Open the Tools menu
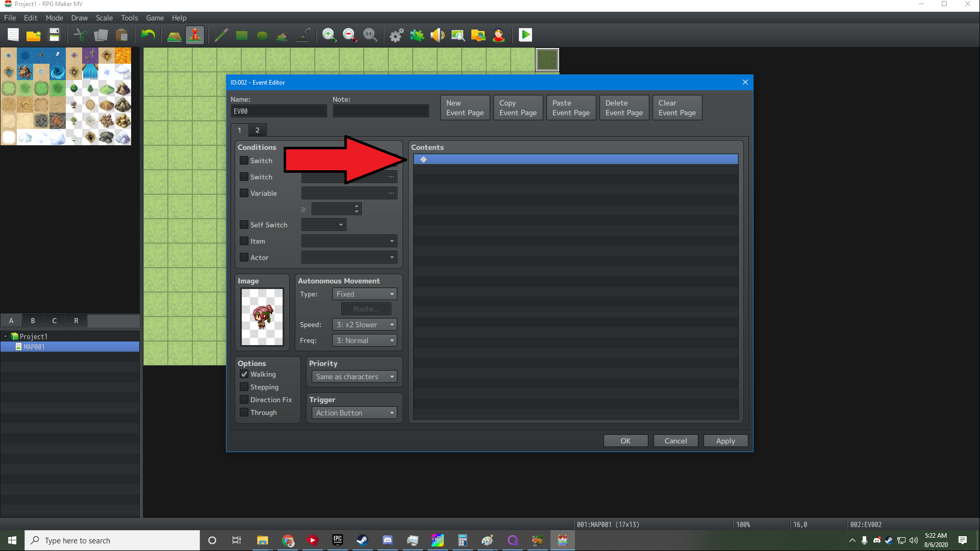 click(129, 18)
